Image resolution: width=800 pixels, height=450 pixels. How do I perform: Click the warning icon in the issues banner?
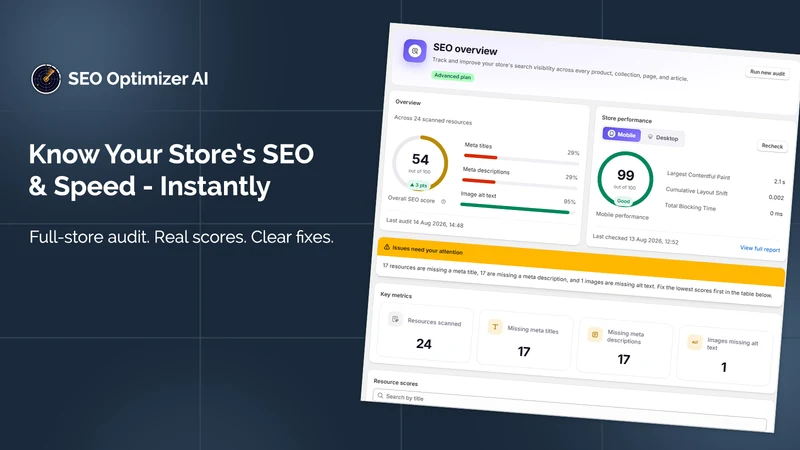[387, 247]
